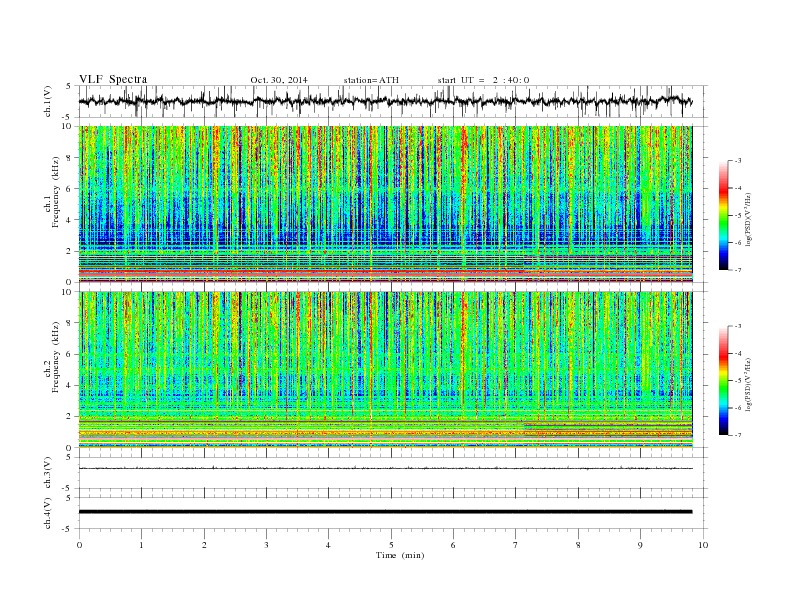Click time axis tick label '10'
Image resolution: width=792 pixels, height=612 pixels.
point(703,545)
